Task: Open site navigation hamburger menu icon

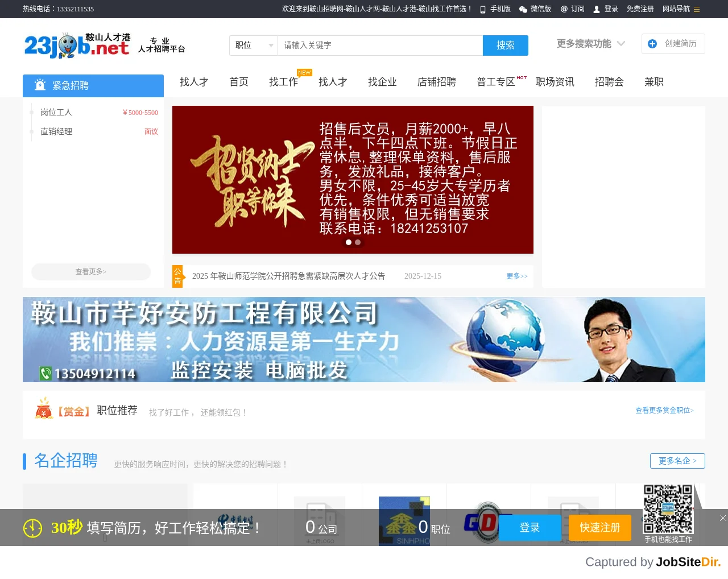Action: click(x=697, y=9)
